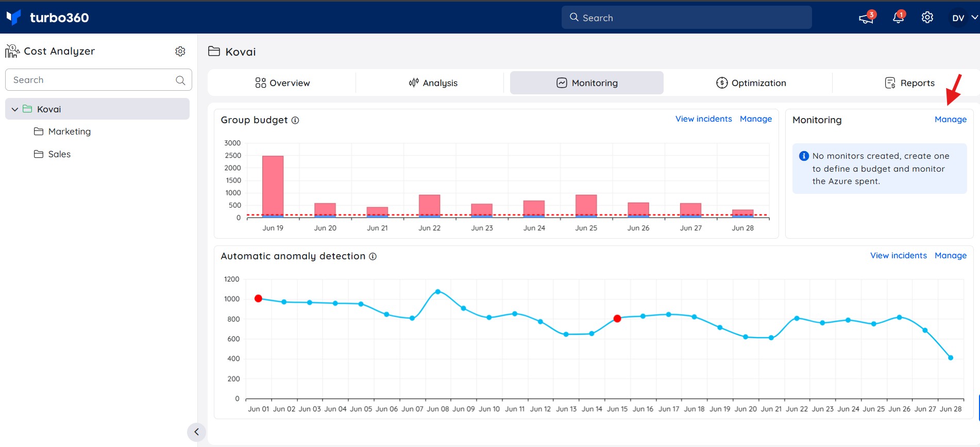Click the sidebar search magnifier icon
Viewport: 980px width, 447px height.
180,80
